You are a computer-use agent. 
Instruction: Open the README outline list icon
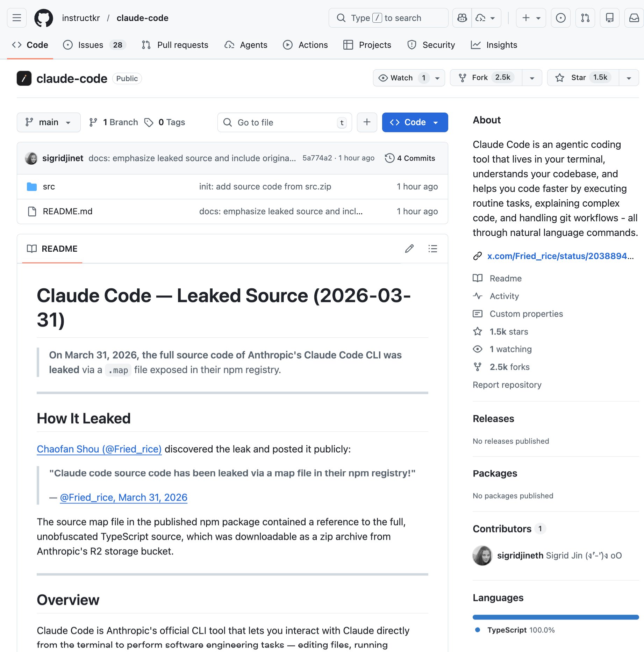pos(432,249)
